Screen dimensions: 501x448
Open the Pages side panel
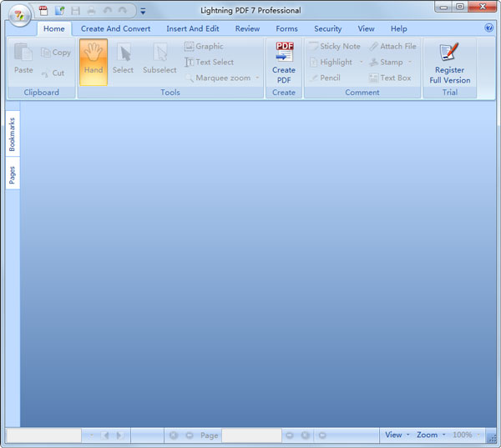click(13, 174)
